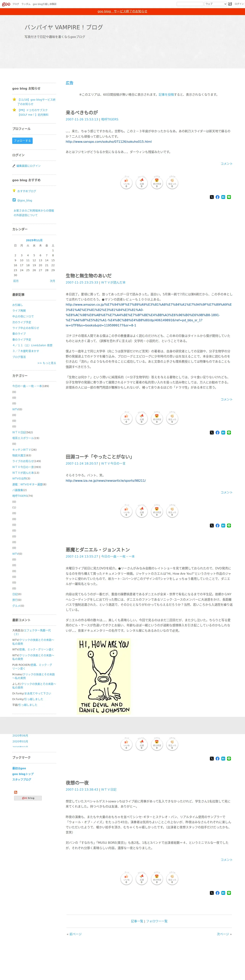Click 続き希望 on 生物と無生物のあいだ post
Viewport: 245px width, 980px height.
(157, 418)
